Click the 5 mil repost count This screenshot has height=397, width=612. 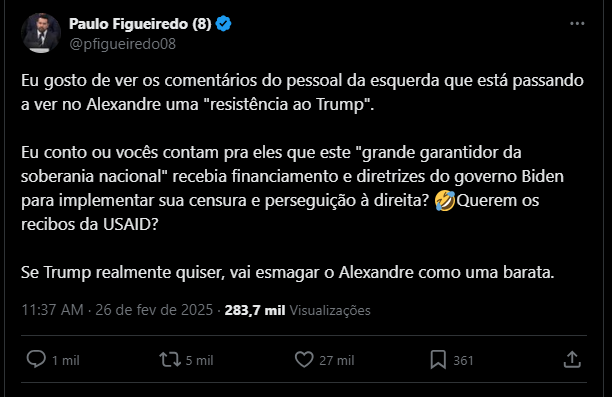pyautogui.click(x=199, y=360)
